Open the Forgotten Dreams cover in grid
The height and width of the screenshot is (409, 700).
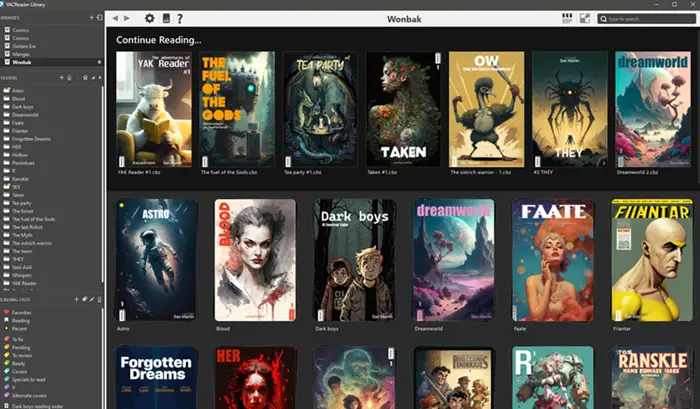[x=157, y=377]
